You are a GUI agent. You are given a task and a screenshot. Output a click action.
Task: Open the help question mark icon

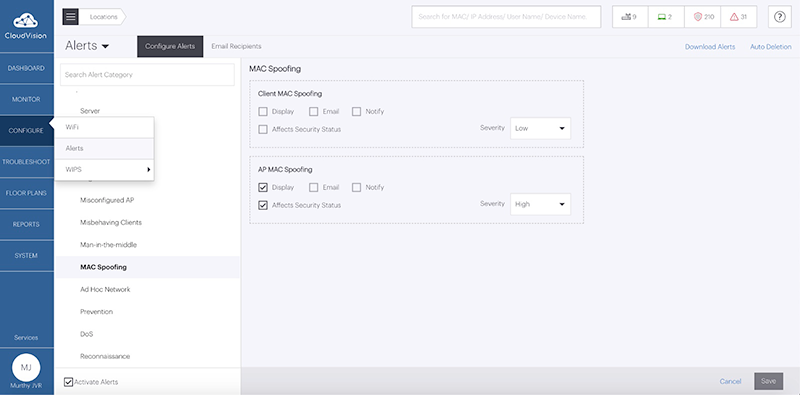click(780, 17)
